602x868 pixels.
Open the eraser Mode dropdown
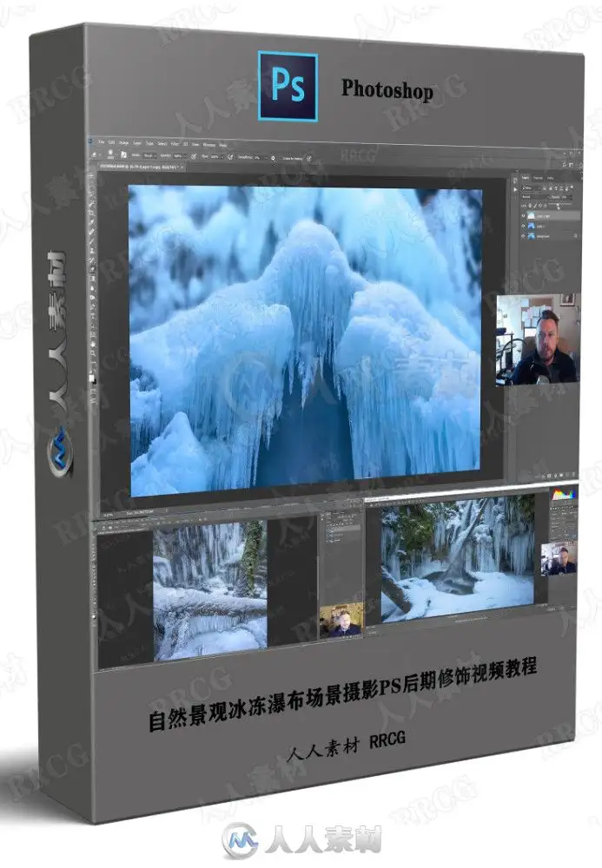tap(150, 155)
